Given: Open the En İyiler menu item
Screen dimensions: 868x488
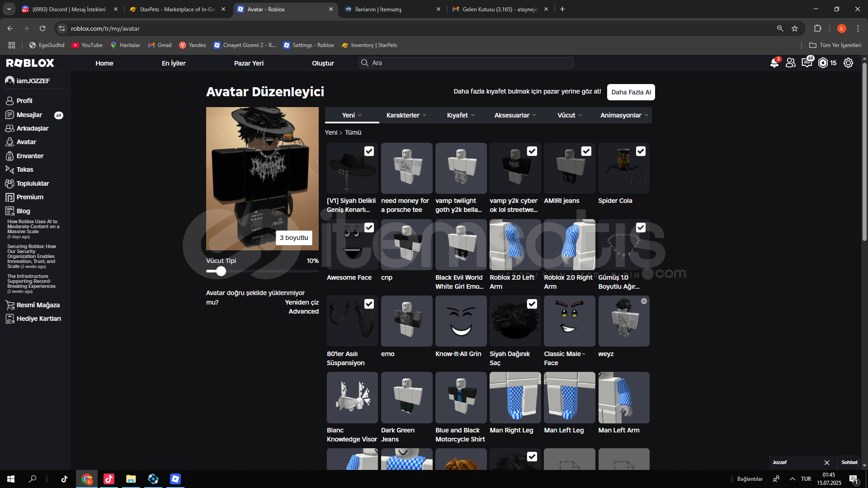Looking at the screenshot, I should [174, 63].
